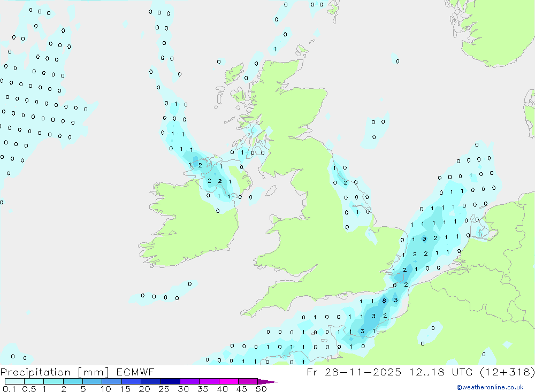Image resolution: width=535 pixels, height=392 pixels.
Task: Choose the 20–25 mm dark blue swatch
Action: coord(151,381)
